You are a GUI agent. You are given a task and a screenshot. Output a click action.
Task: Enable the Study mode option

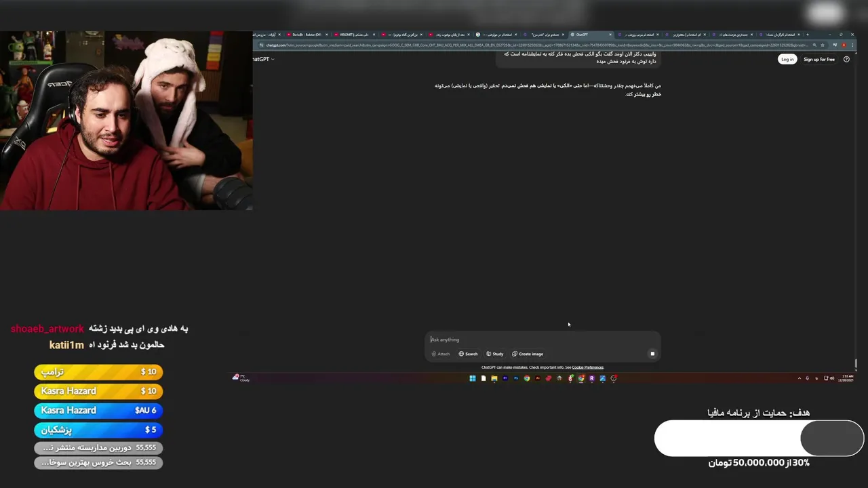tap(495, 354)
